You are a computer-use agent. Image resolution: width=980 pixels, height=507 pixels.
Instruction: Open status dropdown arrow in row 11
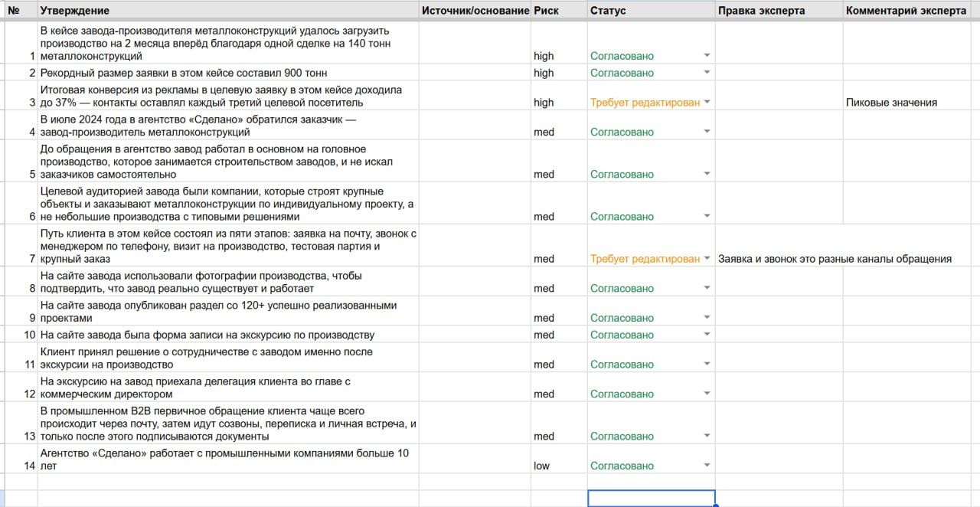pos(707,365)
